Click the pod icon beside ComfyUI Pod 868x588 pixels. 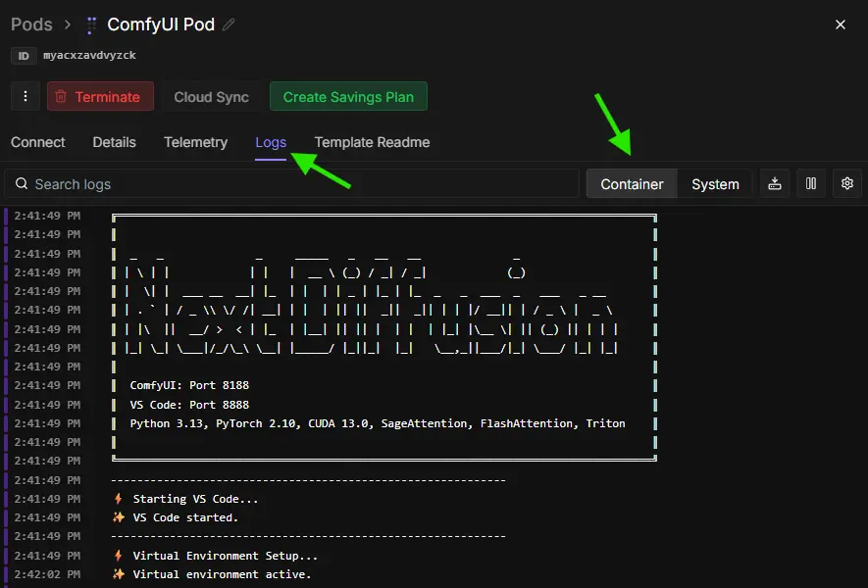click(91, 24)
